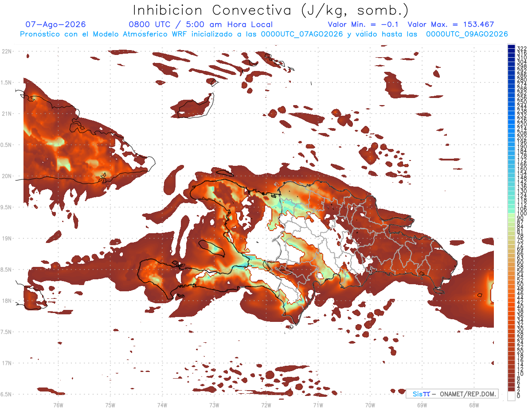532x411 pixels.
Task: Click the '100' colorbar value
Action: pos(521,213)
